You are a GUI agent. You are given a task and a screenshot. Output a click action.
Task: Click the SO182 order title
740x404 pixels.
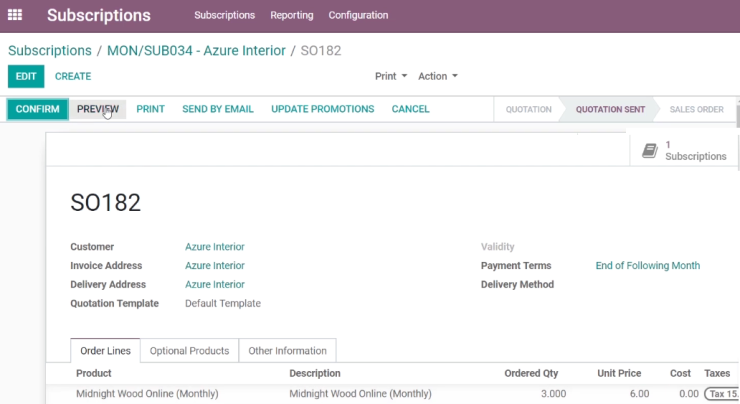[106, 203]
